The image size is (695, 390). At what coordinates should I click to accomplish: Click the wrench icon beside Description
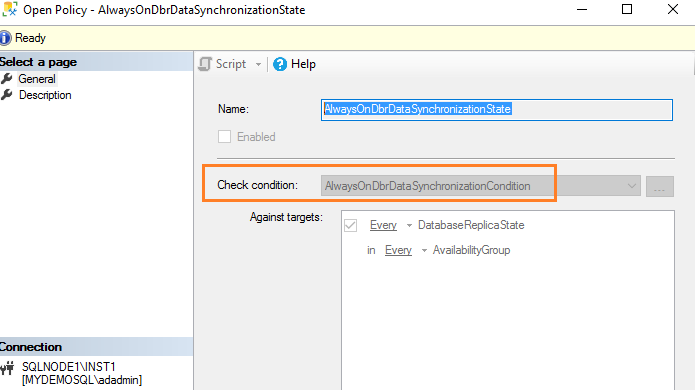pos(7,95)
